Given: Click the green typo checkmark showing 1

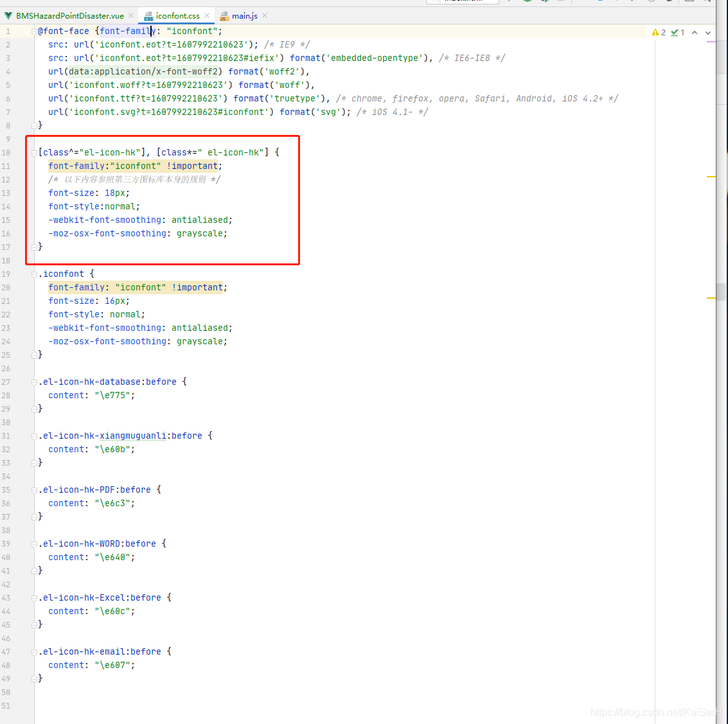Looking at the screenshot, I should pyautogui.click(x=678, y=33).
